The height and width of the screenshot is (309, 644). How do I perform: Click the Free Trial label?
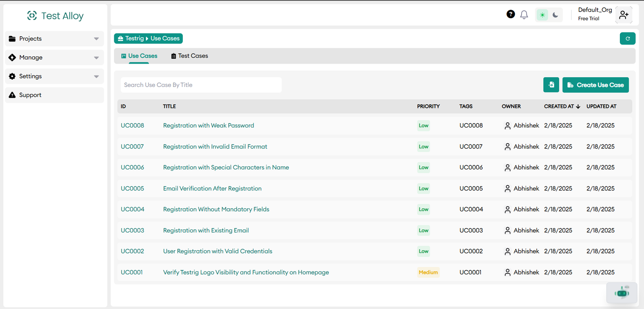(x=588, y=19)
